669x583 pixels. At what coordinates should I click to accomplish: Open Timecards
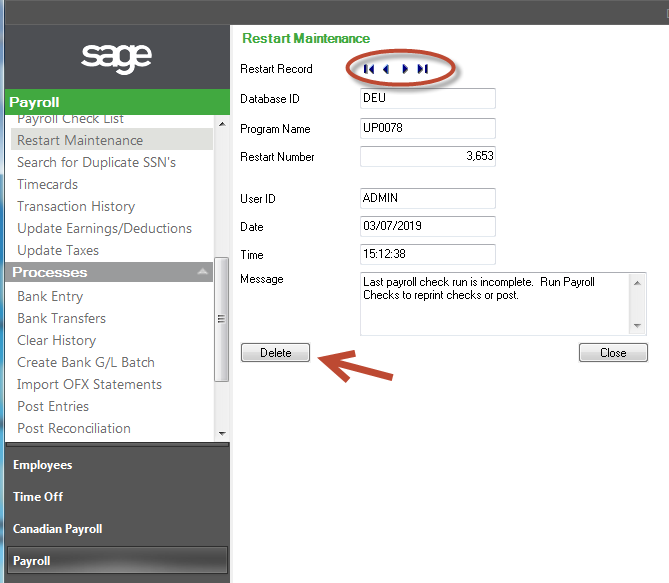(x=47, y=184)
